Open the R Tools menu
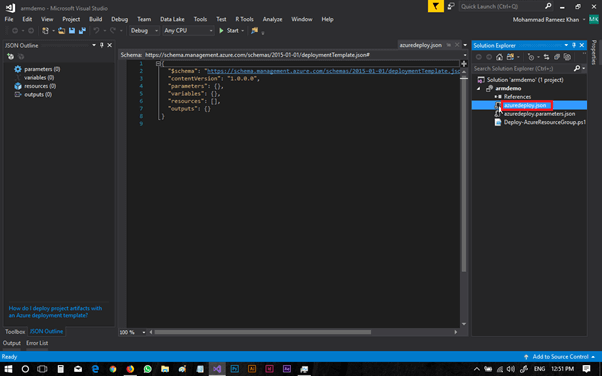This screenshot has height=376, width=602. pos(244,19)
